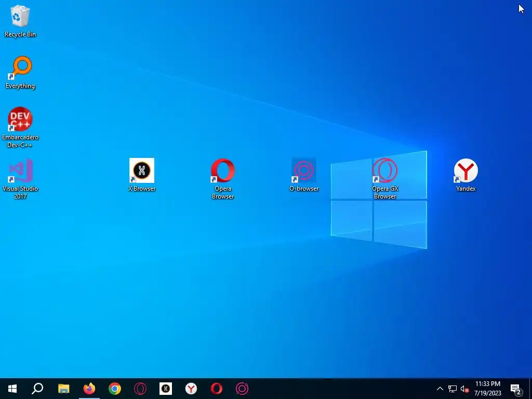Image resolution: width=532 pixels, height=399 pixels.
Task: Launch Yandex browser from the taskbar
Action: tap(191, 389)
